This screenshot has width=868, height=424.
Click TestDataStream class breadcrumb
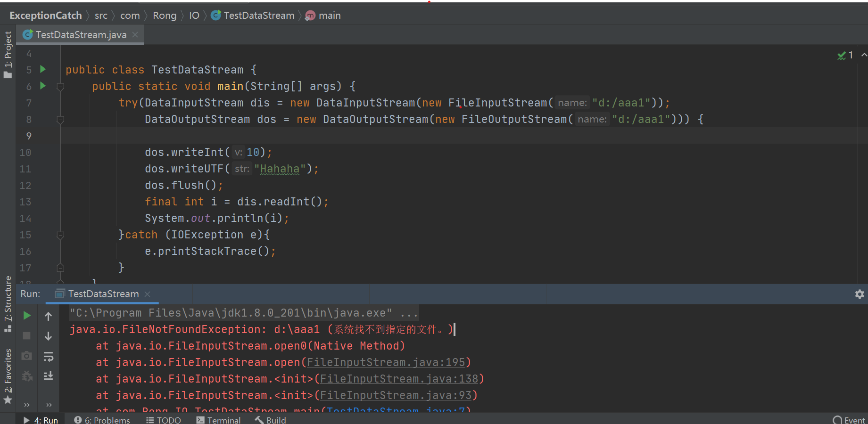253,16
